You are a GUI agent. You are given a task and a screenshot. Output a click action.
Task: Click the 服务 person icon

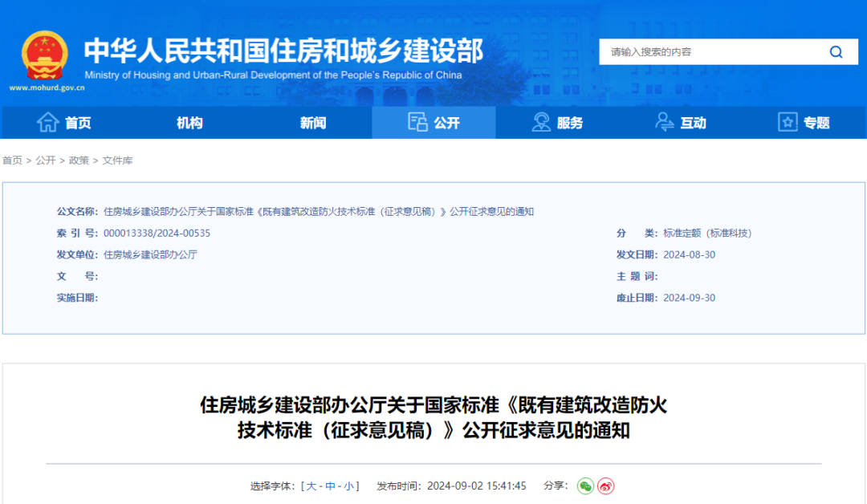541,122
